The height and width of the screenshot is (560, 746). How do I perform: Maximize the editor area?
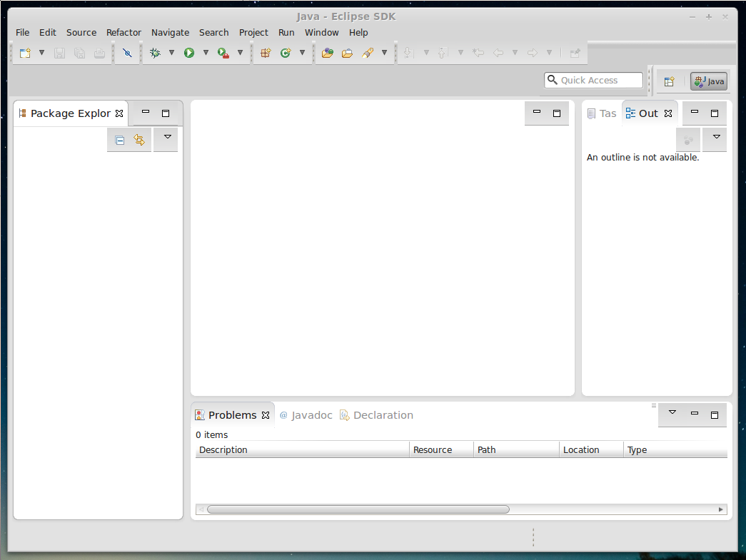pyautogui.click(x=557, y=113)
